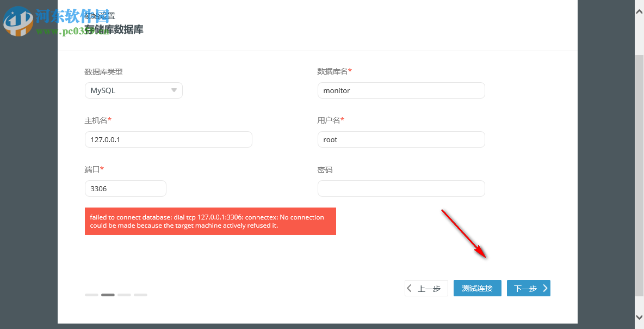
Task: Select the fourth step indicator dash
Action: pyautogui.click(x=140, y=295)
